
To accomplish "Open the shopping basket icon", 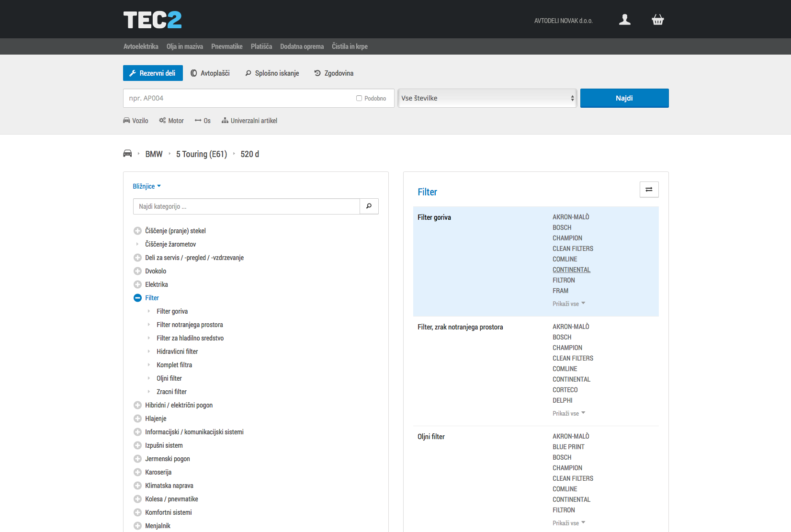I will click(x=658, y=20).
